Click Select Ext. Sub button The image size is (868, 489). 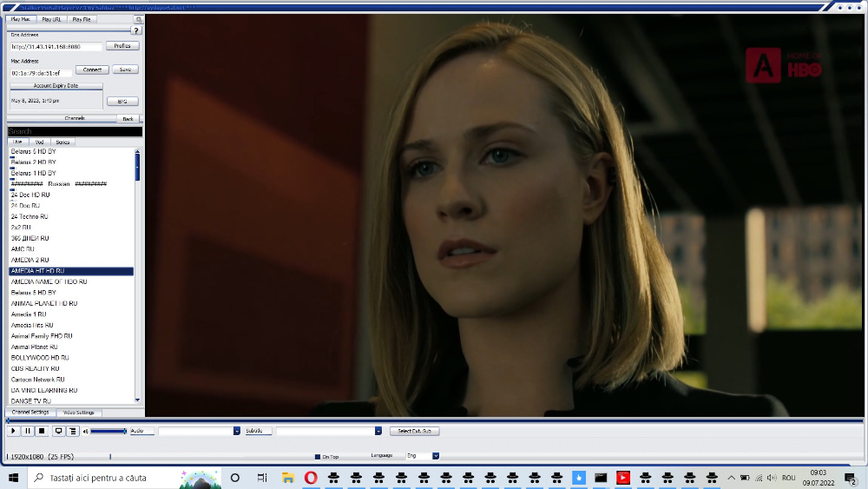[415, 431]
